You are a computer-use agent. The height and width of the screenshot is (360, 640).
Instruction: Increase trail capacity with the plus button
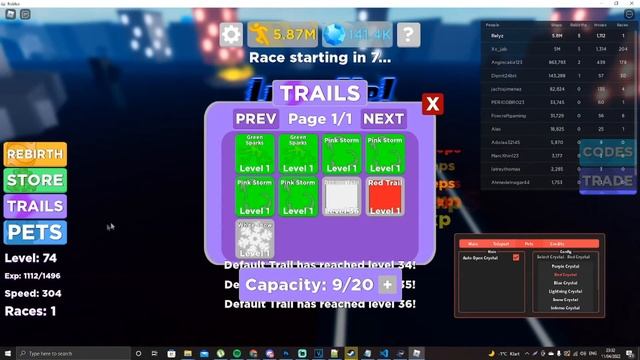(x=387, y=284)
